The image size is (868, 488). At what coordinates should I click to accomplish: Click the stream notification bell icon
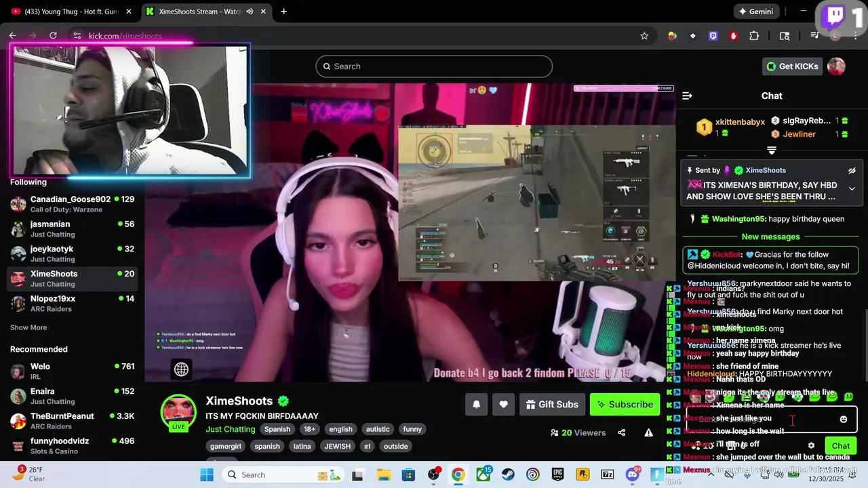(x=476, y=405)
